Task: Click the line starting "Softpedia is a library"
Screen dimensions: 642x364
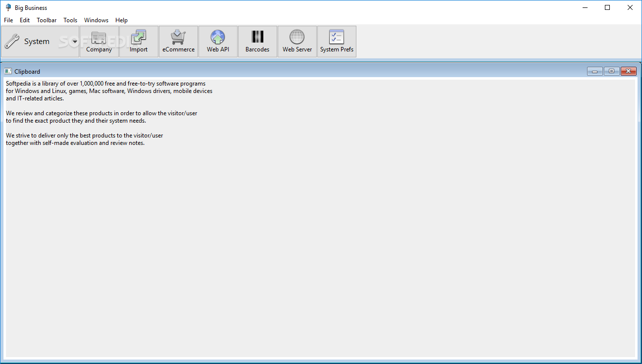Action: pyautogui.click(x=105, y=84)
